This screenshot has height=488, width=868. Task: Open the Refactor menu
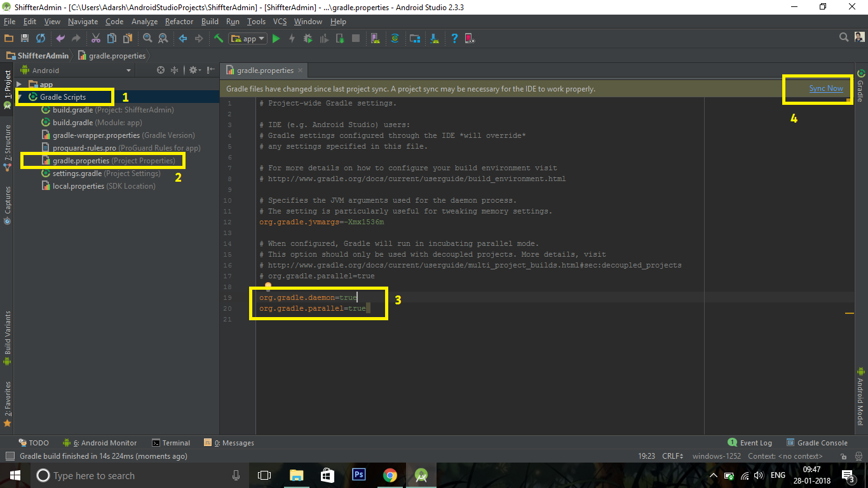(179, 22)
